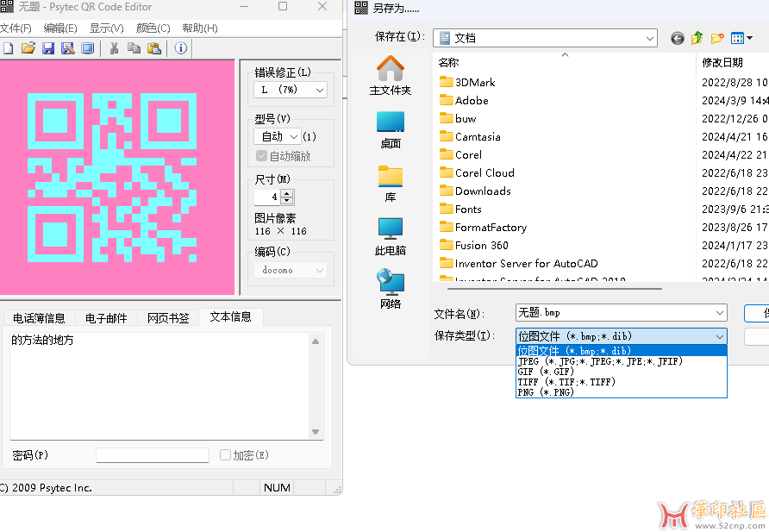Select the Corel Cloud folder
This screenshot has width=769, height=532.
(x=478, y=173)
